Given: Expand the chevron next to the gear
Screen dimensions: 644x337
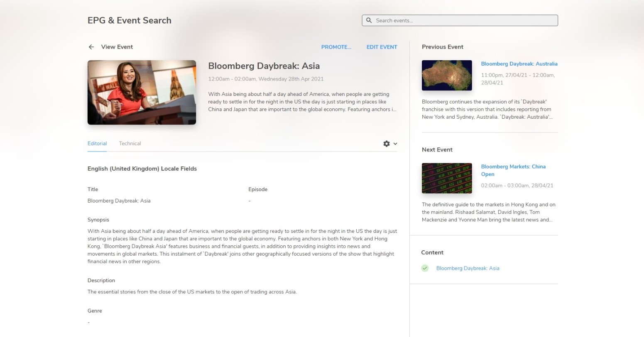Looking at the screenshot, I should (x=395, y=144).
